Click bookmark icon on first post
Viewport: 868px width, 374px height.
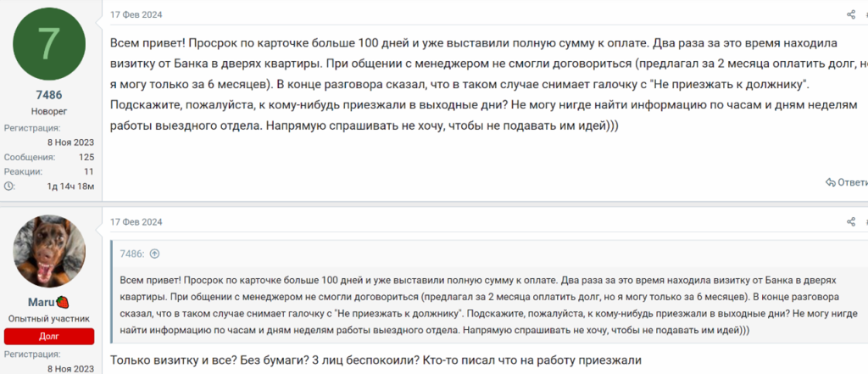[865, 14]
